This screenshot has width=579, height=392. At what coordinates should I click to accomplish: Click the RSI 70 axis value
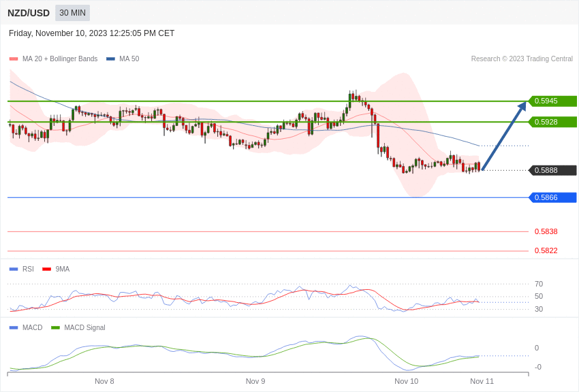click(x=539, y=284)
